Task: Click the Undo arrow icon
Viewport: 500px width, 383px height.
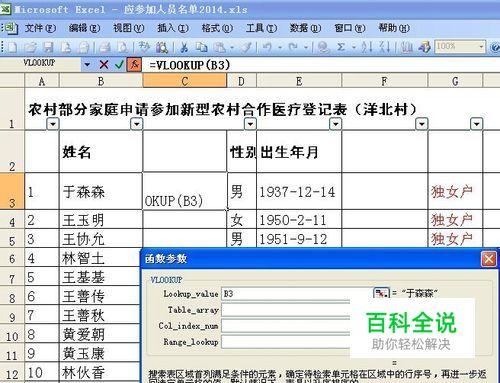Action: click(267, 47)
